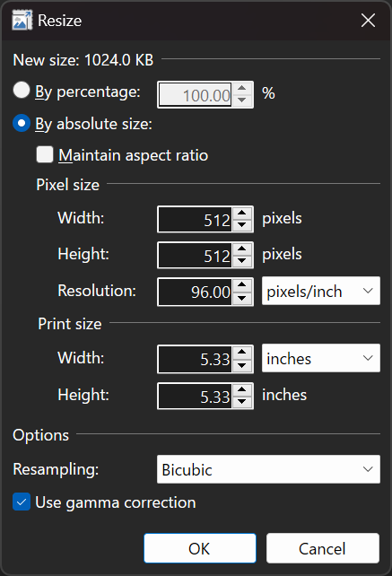Decrease Resolution value with down arrow

241,298
